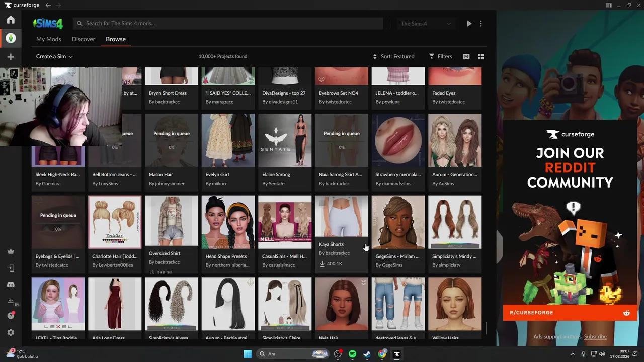The width and height of the screenshot is (644, 362).
Task: Click the taskbar Ara search box
Action: (x=293, y=354)
